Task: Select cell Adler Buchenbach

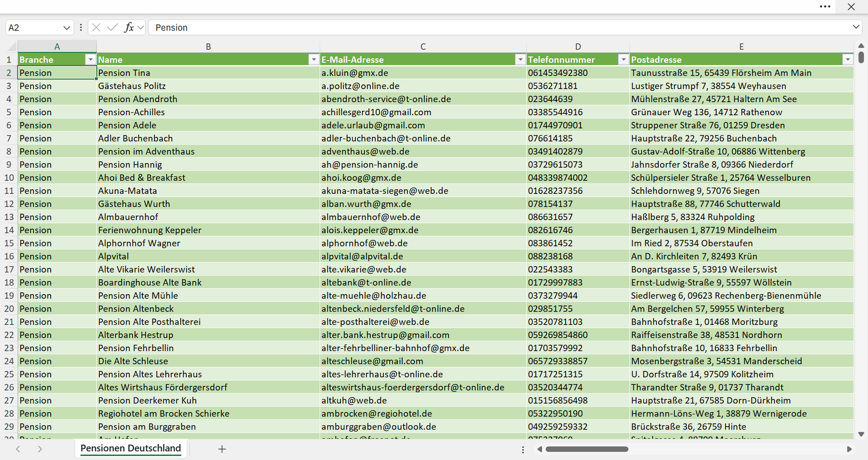Action: [x=208, y=138]
